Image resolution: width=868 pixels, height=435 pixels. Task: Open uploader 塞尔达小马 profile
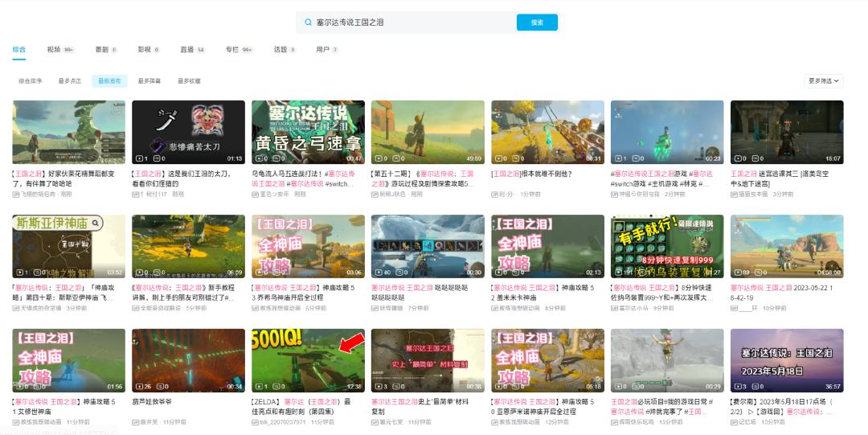tap(634, 308)
